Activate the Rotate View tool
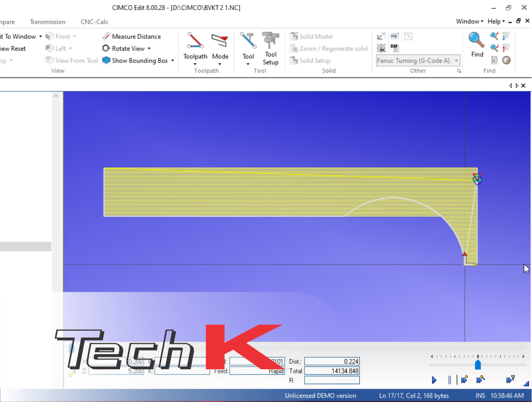 click(x=126, y=48)
